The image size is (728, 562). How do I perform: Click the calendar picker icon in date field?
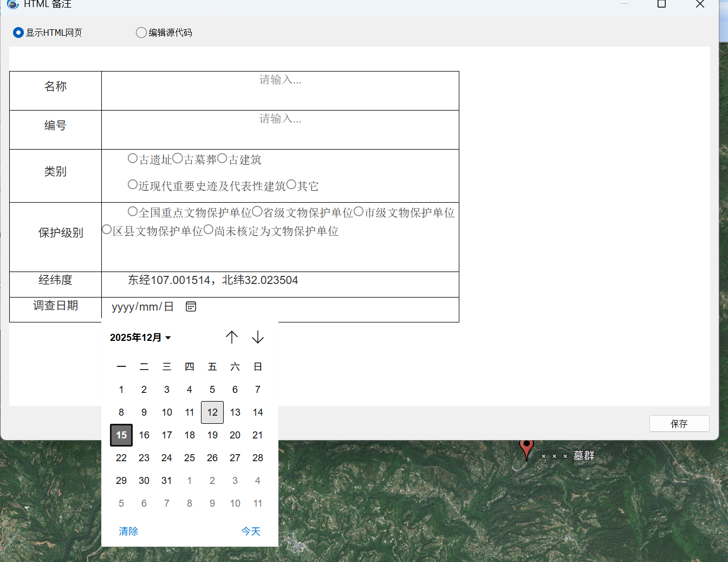tap(191, 307)
